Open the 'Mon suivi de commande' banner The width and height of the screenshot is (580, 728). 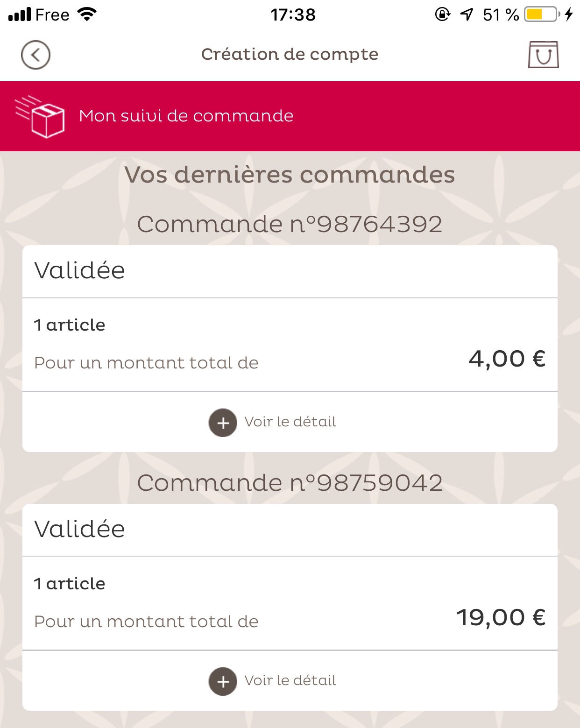290,116
